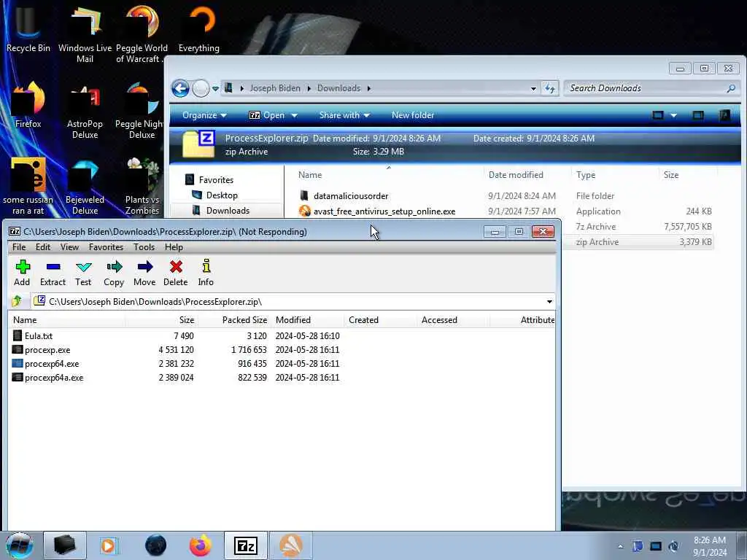The height and width of the screenshot is (560, 747).
Task: Sort by Accessed column header
Action: (x=453, y=320)
